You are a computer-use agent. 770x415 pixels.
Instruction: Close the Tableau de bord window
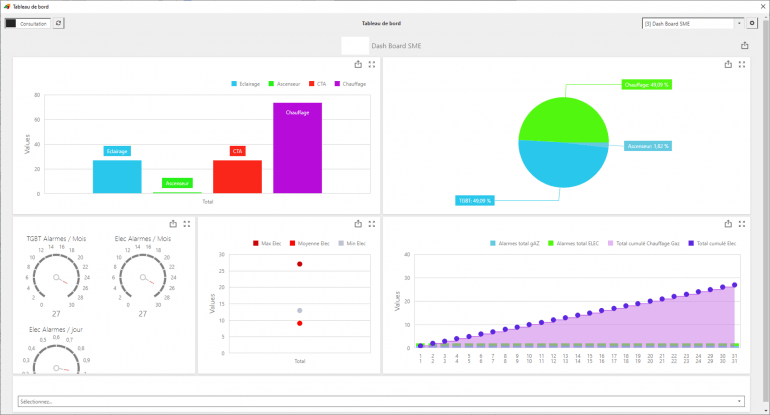(763, 6)
